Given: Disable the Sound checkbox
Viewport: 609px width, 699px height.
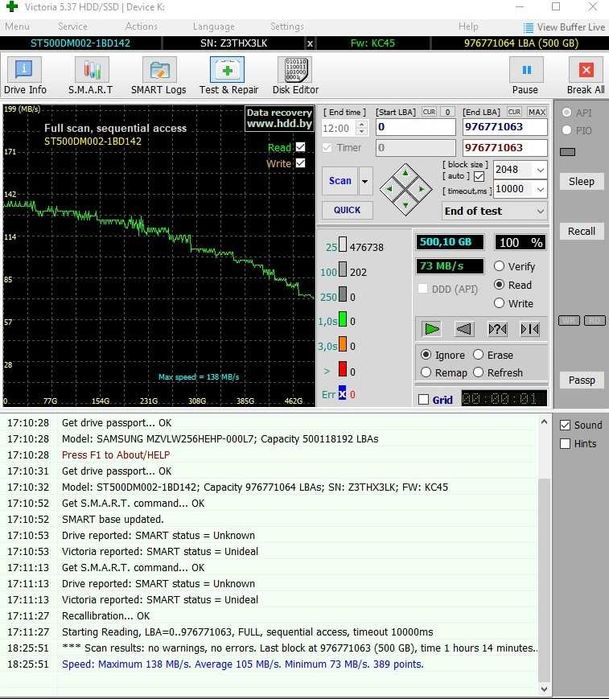Looking at the screenshot, I should (x=566, y=425).
